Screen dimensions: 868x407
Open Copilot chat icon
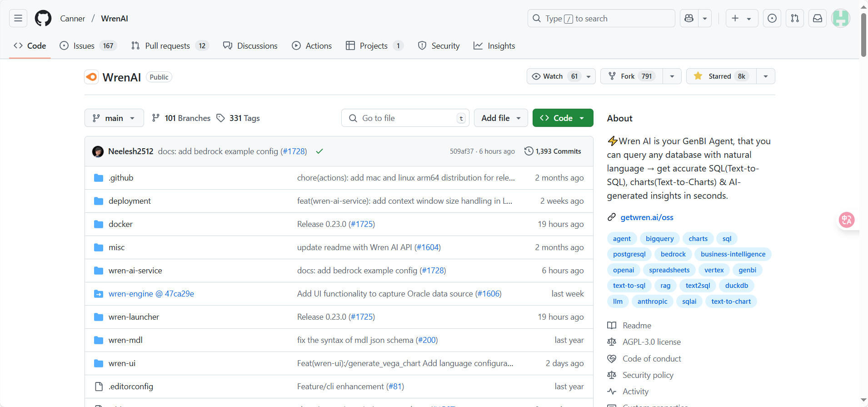(x=689, y=18)
